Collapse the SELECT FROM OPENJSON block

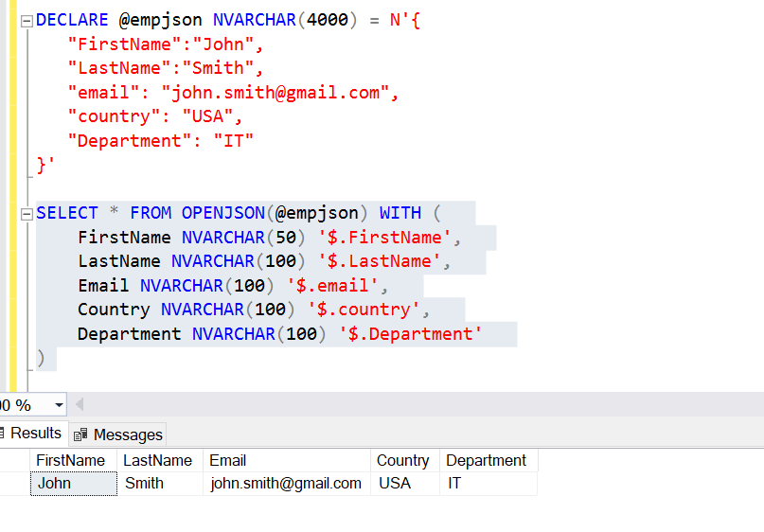[27, 214]
